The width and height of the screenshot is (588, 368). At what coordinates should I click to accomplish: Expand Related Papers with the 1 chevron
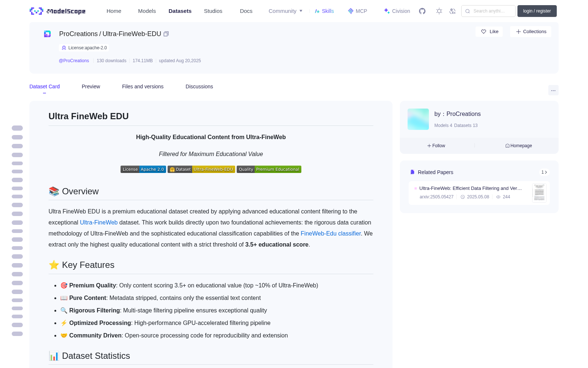(x=544, y=172)
